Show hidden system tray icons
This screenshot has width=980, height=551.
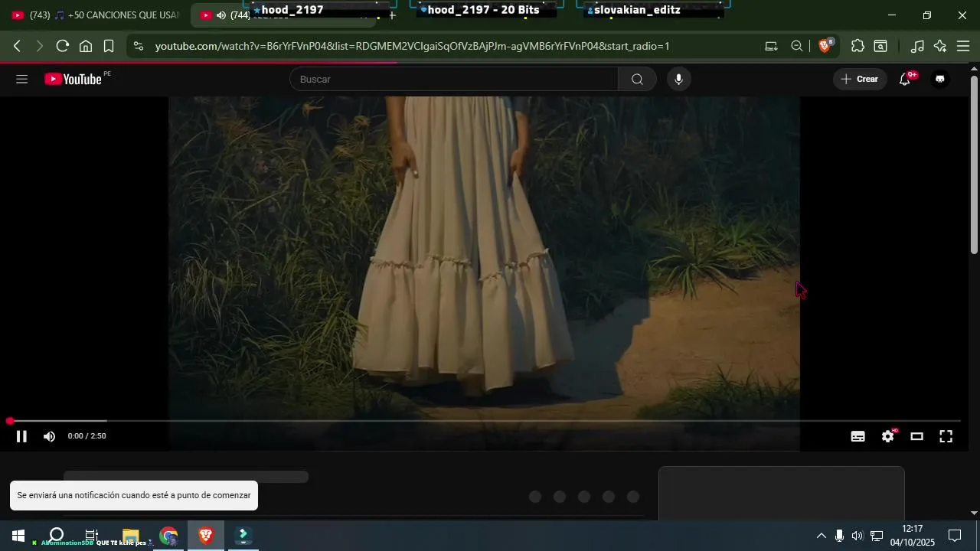coord(821,536)
